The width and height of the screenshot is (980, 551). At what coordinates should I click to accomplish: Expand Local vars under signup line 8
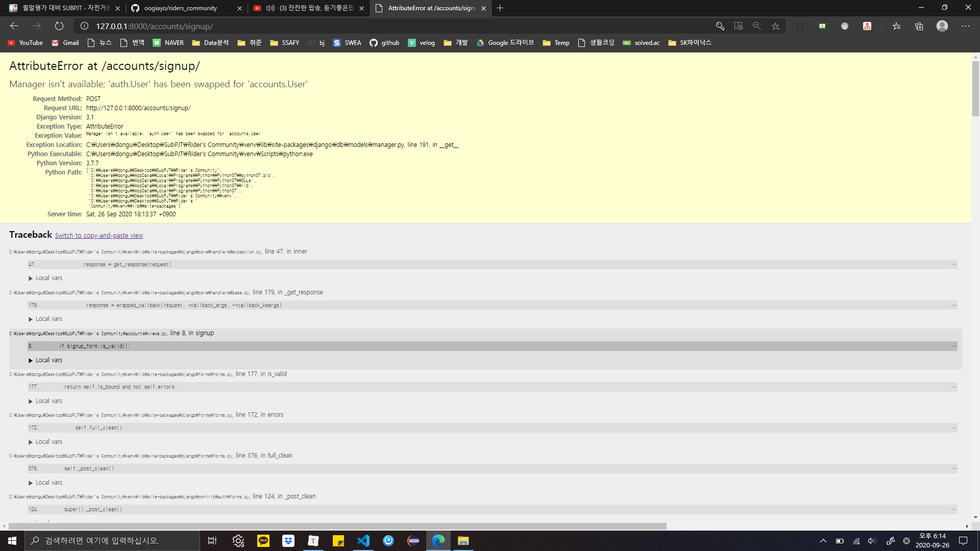(x=46, y=360)
